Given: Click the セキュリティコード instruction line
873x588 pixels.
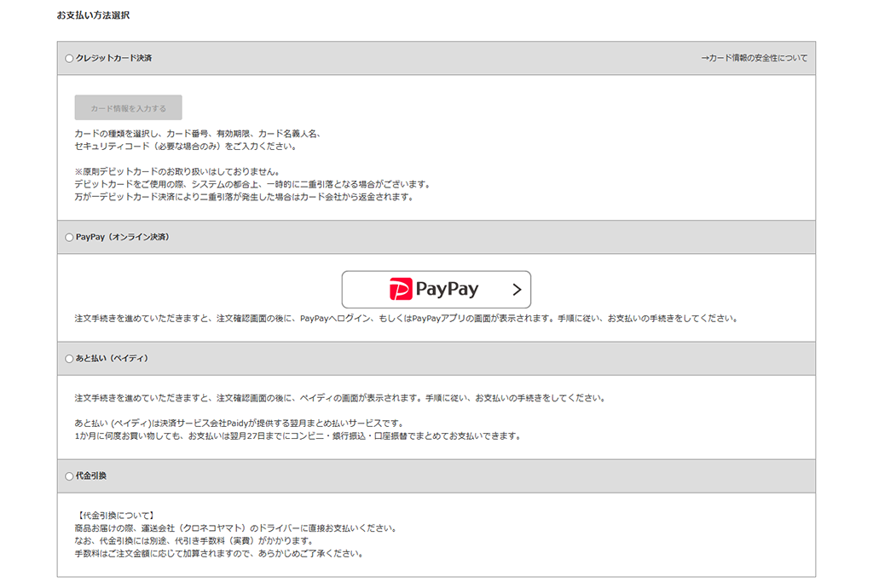Looking at the screenshot, I should [185, 146].
